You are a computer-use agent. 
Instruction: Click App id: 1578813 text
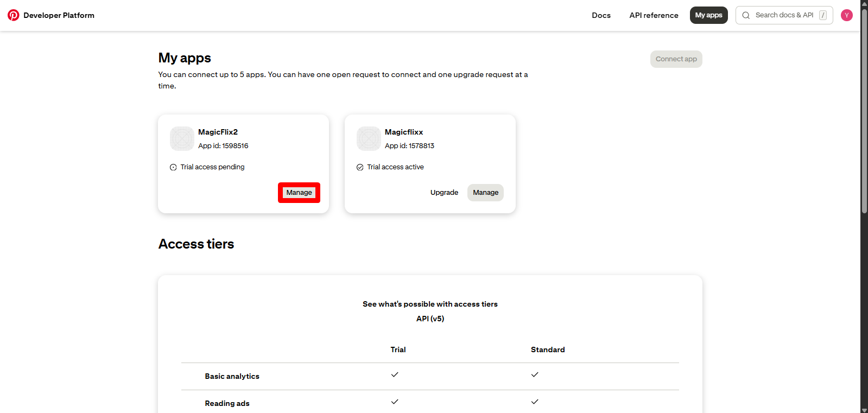(409, 146)
